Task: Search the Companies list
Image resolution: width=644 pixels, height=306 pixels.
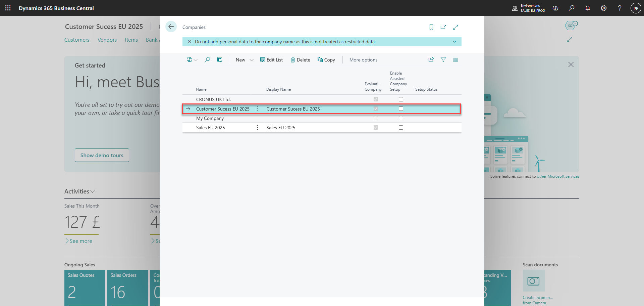Action: point(207,60)
